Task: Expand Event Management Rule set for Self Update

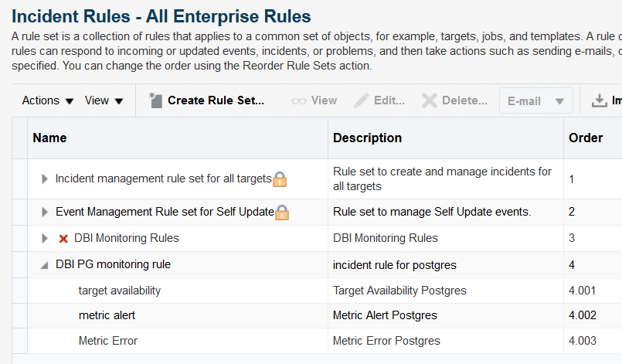Action: [45, 212]
